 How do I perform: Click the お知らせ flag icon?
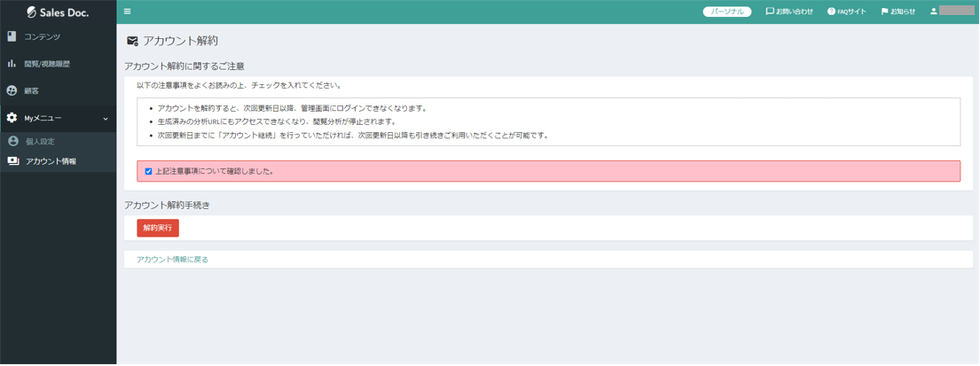point(884,12)
